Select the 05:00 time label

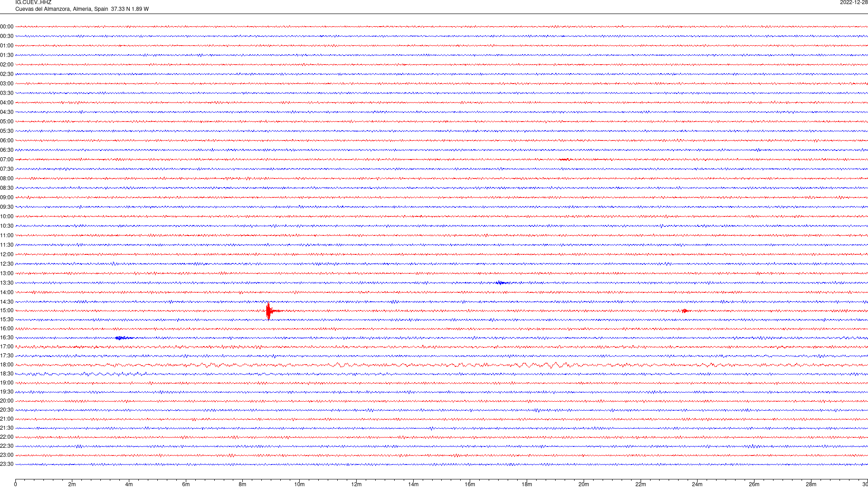[x=7, y=122]
